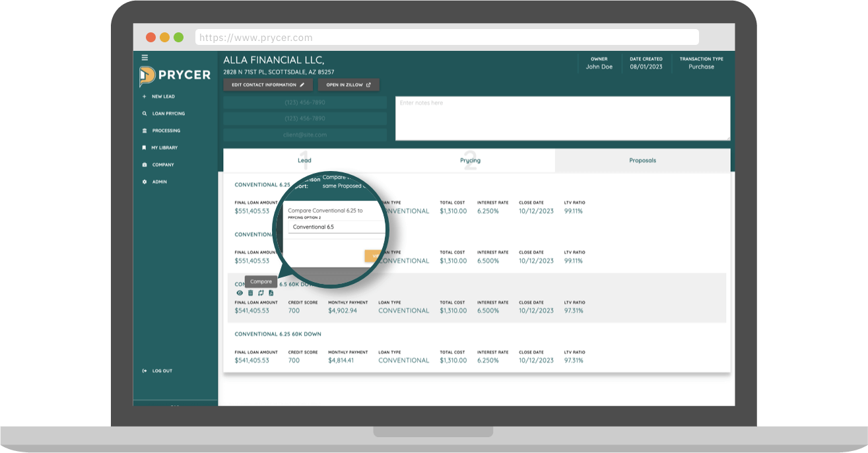Click the notes text area

click(x=562, y=119)
